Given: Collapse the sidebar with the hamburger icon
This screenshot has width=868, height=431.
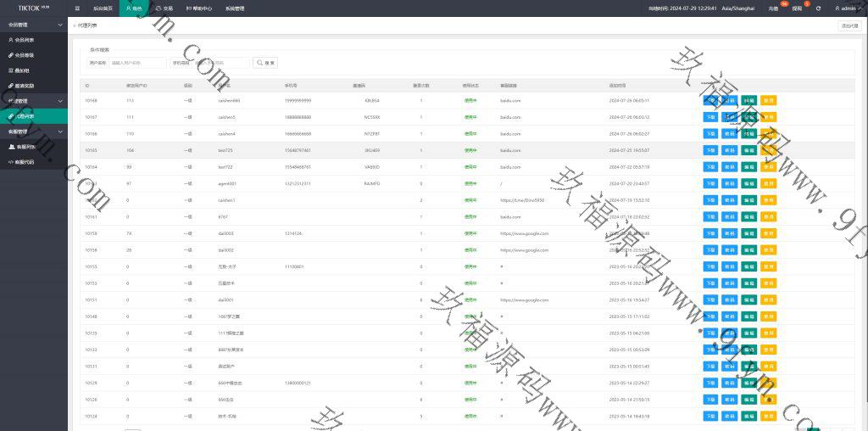Looking at the screenshot, I should click(78, 8).
